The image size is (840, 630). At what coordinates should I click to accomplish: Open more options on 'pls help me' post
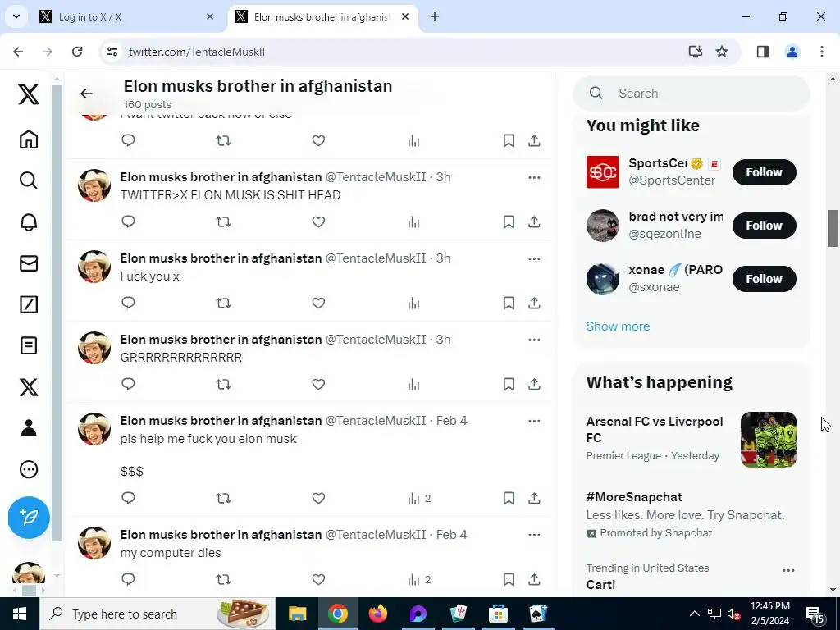click(x=534, y=421)
